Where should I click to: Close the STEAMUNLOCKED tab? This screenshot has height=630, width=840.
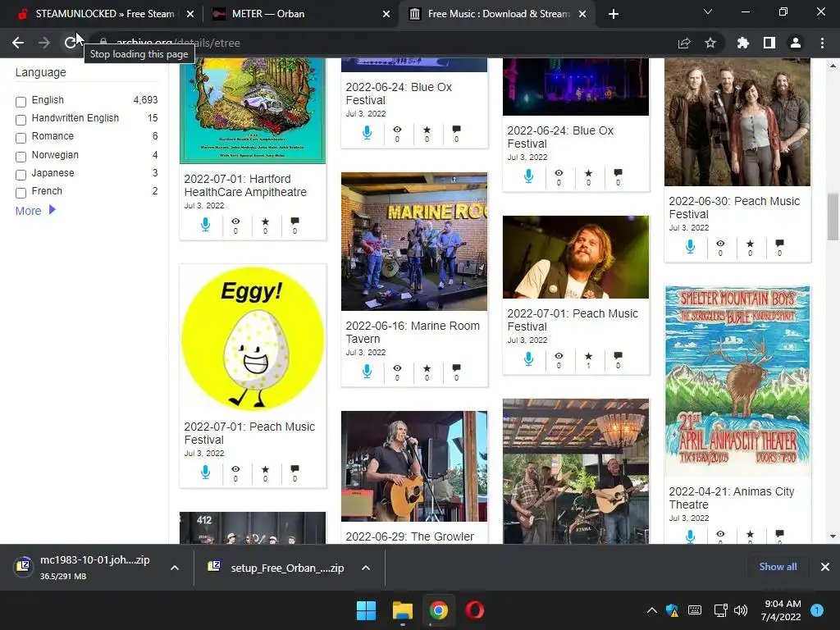tap(190, 15)
